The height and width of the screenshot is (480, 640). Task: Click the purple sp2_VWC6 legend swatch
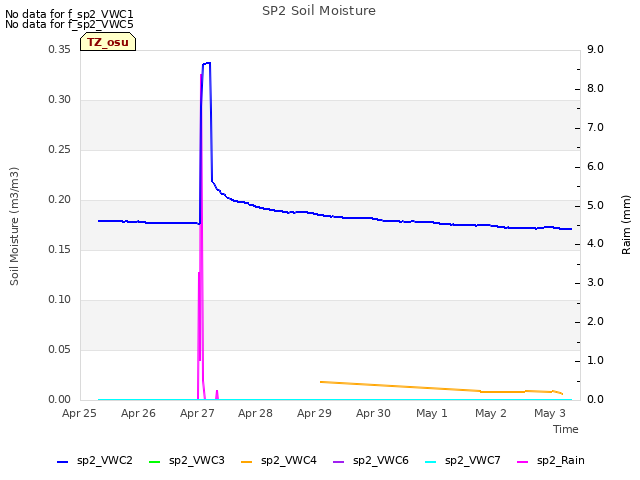click(x=339, y=462)
